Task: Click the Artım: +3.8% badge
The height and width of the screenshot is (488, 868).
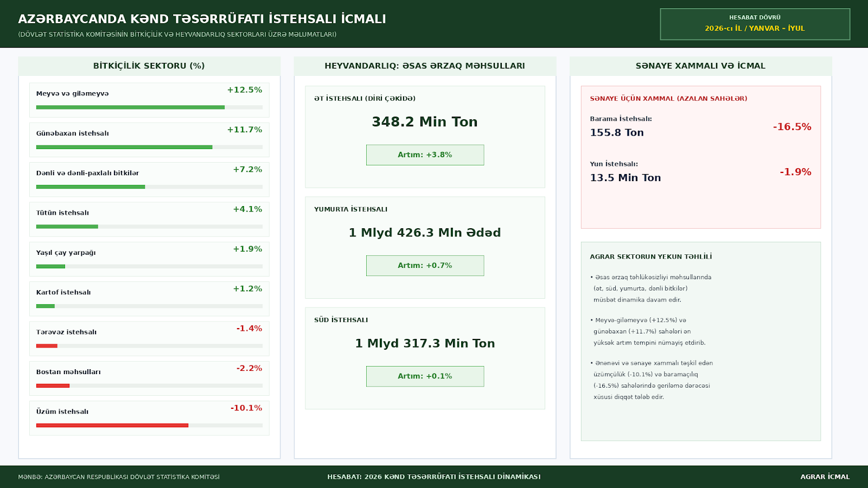Action: point(425,155)
